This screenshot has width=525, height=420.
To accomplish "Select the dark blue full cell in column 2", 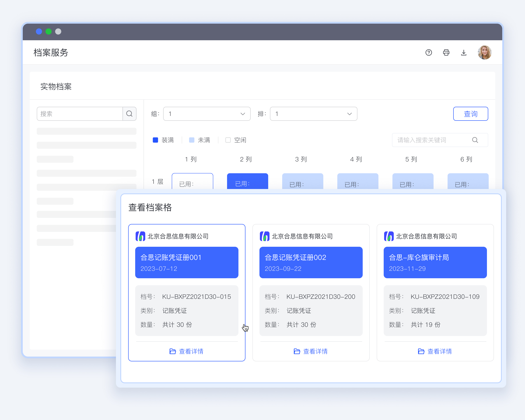I will 247,181.
